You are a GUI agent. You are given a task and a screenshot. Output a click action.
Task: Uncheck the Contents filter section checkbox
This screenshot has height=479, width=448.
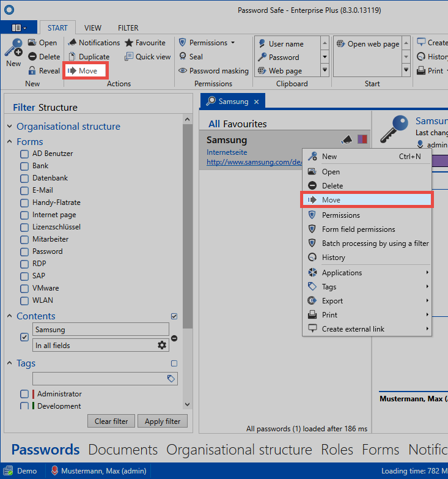[x=174, y=316]
